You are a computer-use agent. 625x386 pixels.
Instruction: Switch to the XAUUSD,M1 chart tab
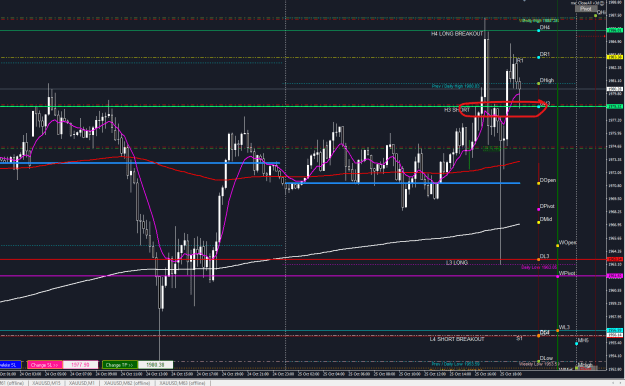(x=82, y=383)
